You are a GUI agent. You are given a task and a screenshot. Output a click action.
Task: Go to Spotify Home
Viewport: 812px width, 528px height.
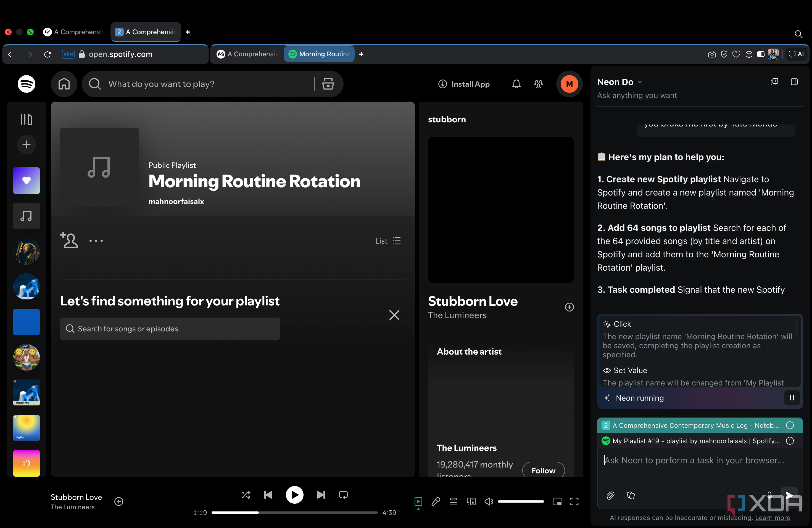coord(64,84)
